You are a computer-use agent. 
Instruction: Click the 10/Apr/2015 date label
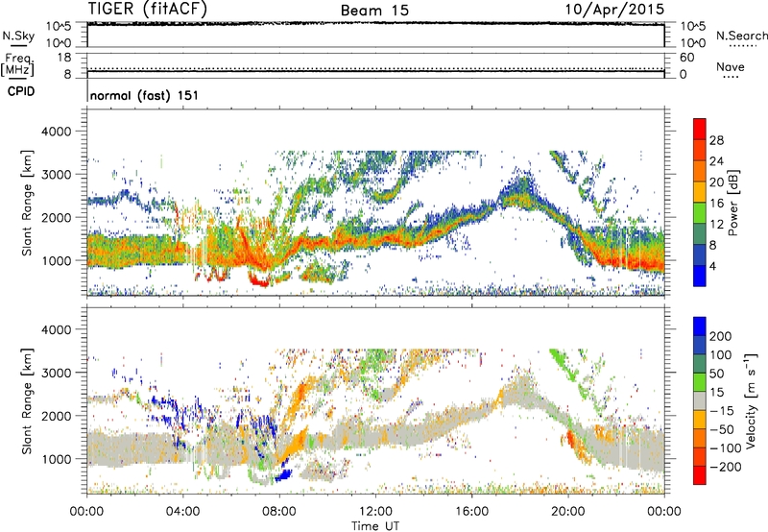614,10
